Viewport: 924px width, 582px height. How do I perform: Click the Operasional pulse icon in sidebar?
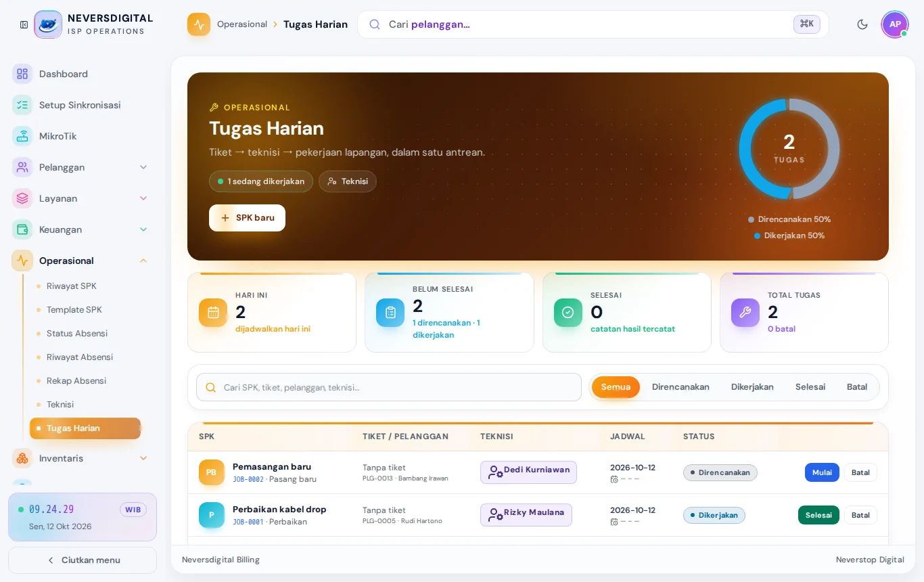point(22,261)
